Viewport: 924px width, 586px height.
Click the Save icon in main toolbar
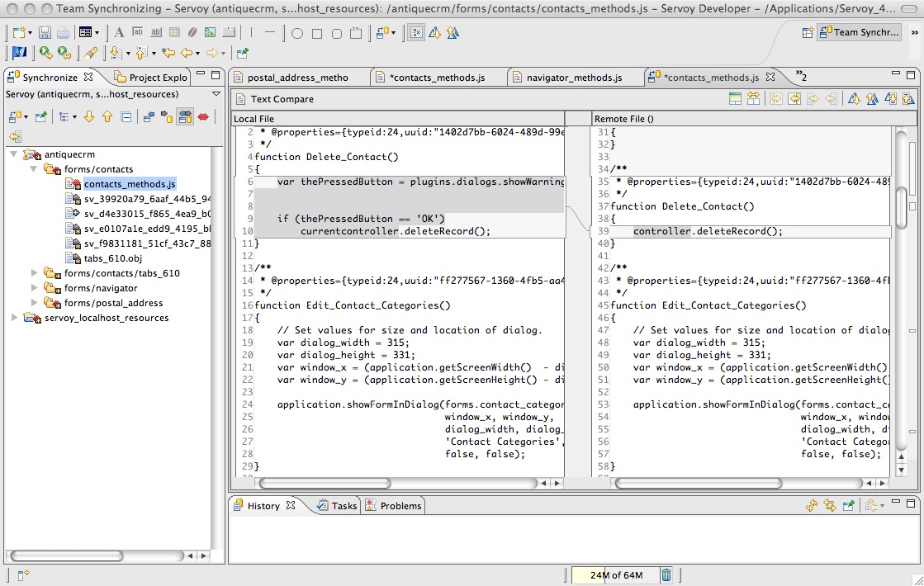click(45, 33)
